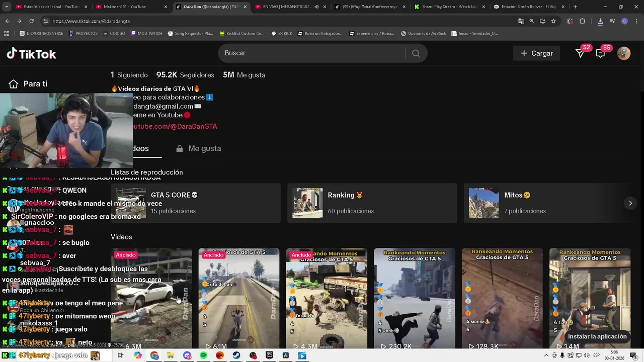Open messages icon with 55 badge
Screen dimensions: 644x362
point(600,53)
